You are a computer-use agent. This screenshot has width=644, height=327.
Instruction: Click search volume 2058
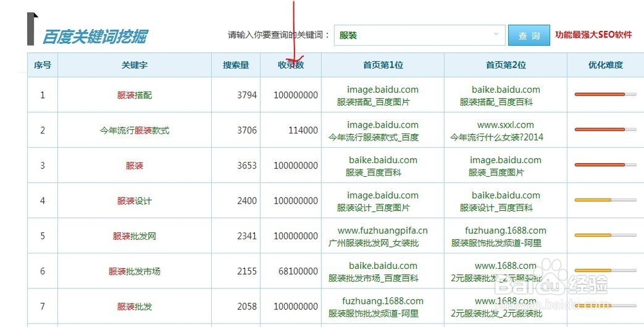(x=247, y=306)
